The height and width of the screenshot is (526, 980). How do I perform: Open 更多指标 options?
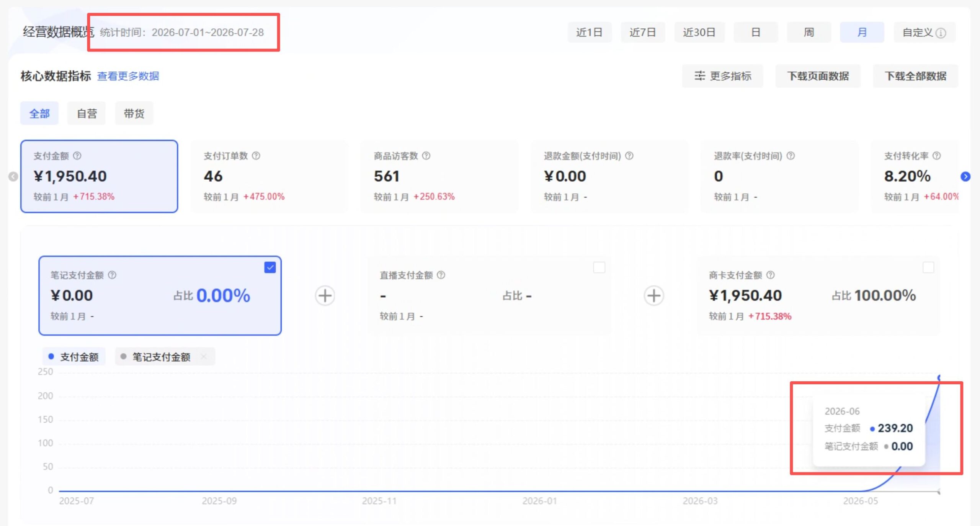point(722,76)
